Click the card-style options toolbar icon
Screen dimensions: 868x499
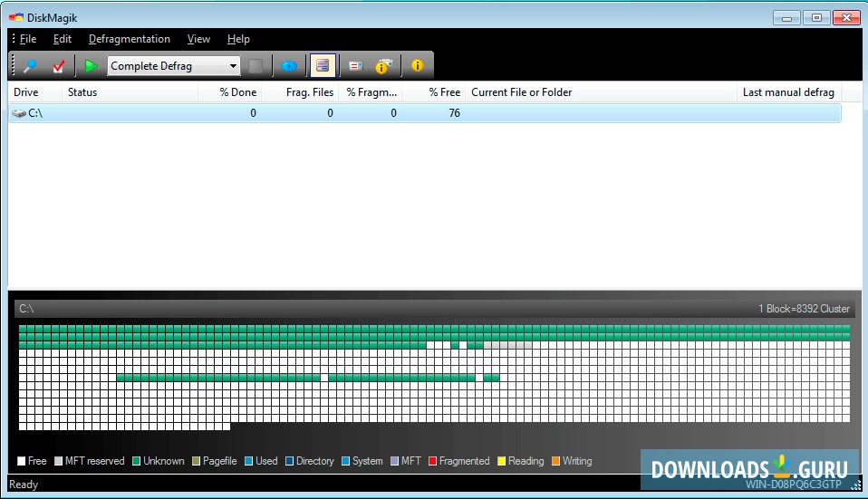pos(355,66)
